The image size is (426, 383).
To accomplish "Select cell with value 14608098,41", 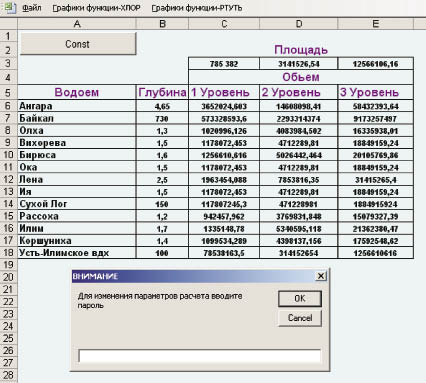I will [x=299, y=106].
